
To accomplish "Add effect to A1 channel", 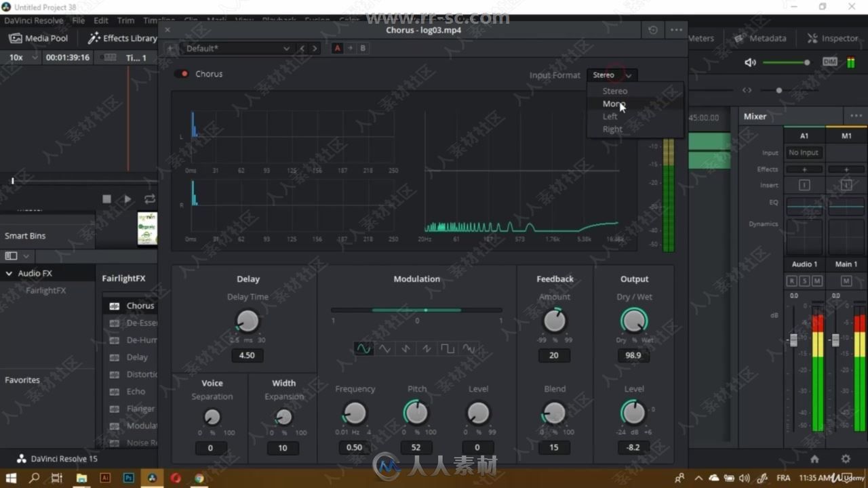I will pyautogui.click(x=804, y=169).
